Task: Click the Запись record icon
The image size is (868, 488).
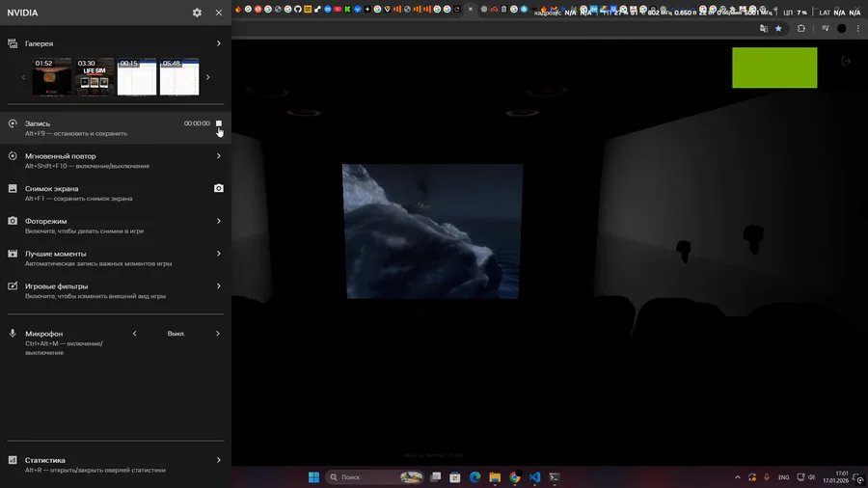Action: 13,123
